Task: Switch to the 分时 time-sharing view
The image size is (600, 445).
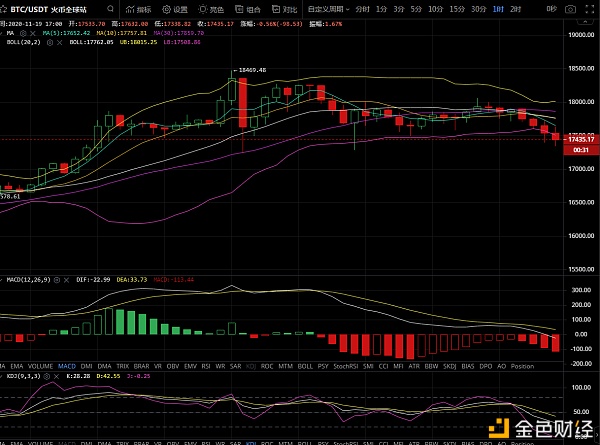Action: [x=361, y=9]
